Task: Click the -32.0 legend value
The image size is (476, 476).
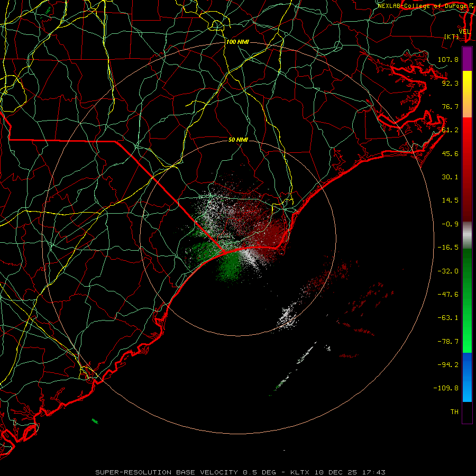Action: [448, 271]
